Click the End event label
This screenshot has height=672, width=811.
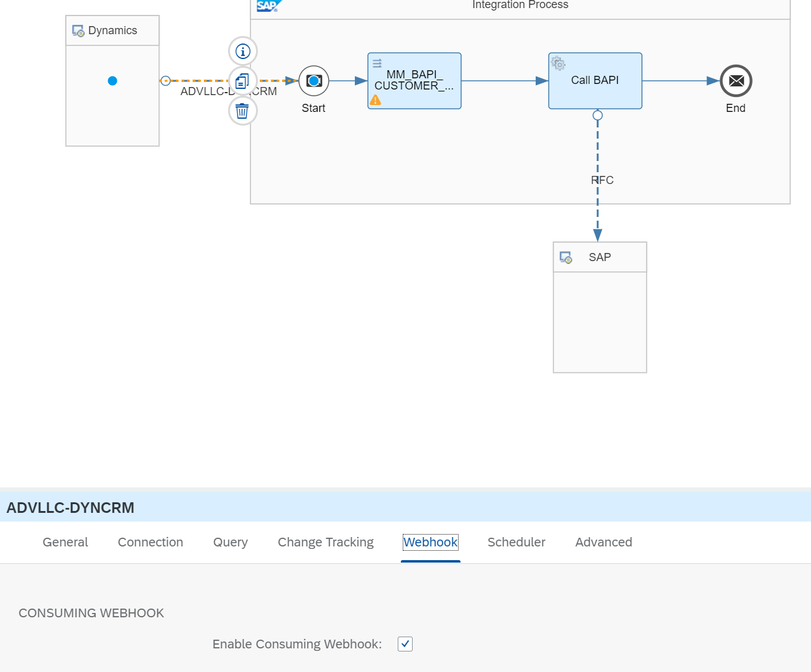[x=736, y=108]
